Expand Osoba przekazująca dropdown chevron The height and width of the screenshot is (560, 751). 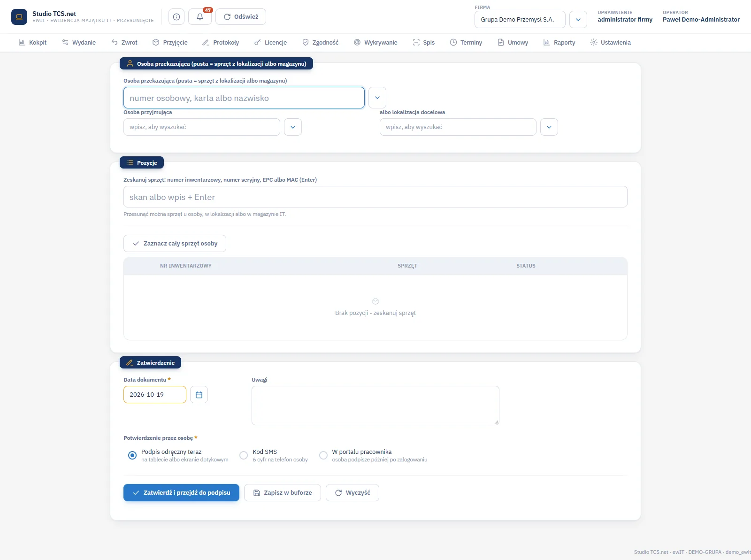coord(377,98)
